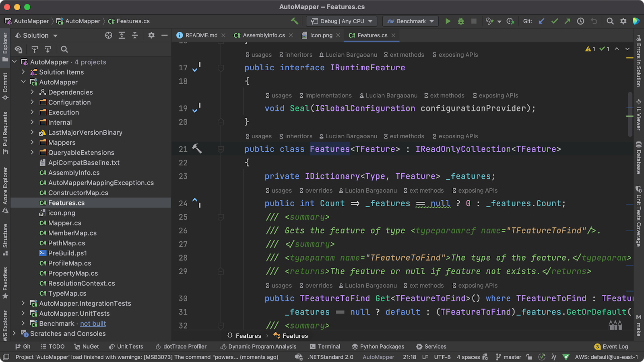The height and width of the screenshot is (362, 644).
Task: Toggle the Pull Requests tool window
Action: tap(5, 133)
